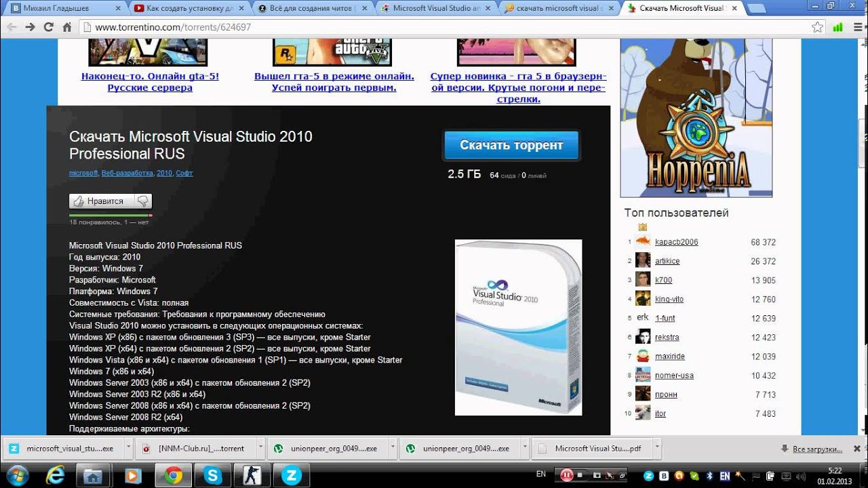Open Windows Explorer from the taskbar
Screen dimensions: 868x488
click(x=94, y=475)
